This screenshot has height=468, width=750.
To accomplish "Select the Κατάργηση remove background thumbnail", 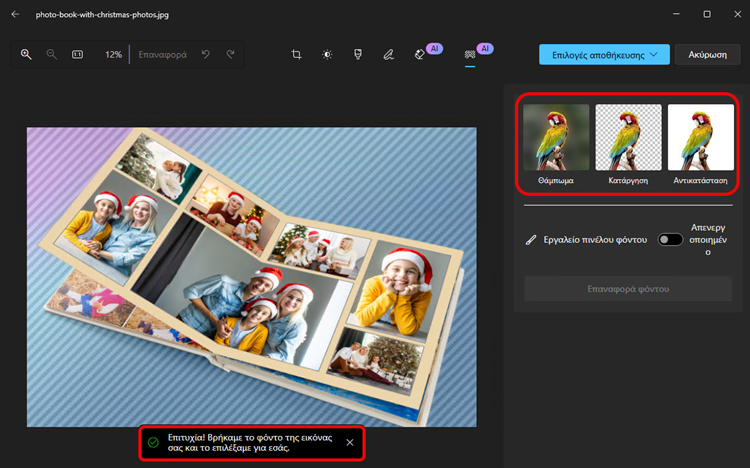I will coord(628,138).
